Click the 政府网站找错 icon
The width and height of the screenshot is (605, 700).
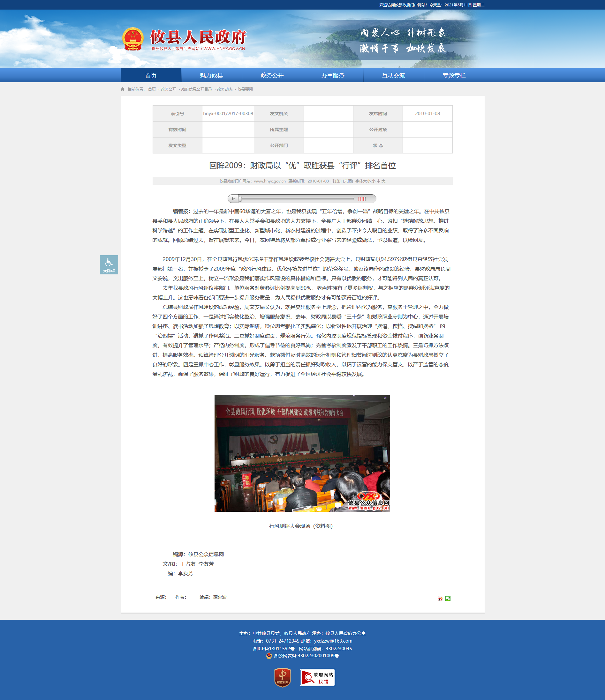pos(317,677)
